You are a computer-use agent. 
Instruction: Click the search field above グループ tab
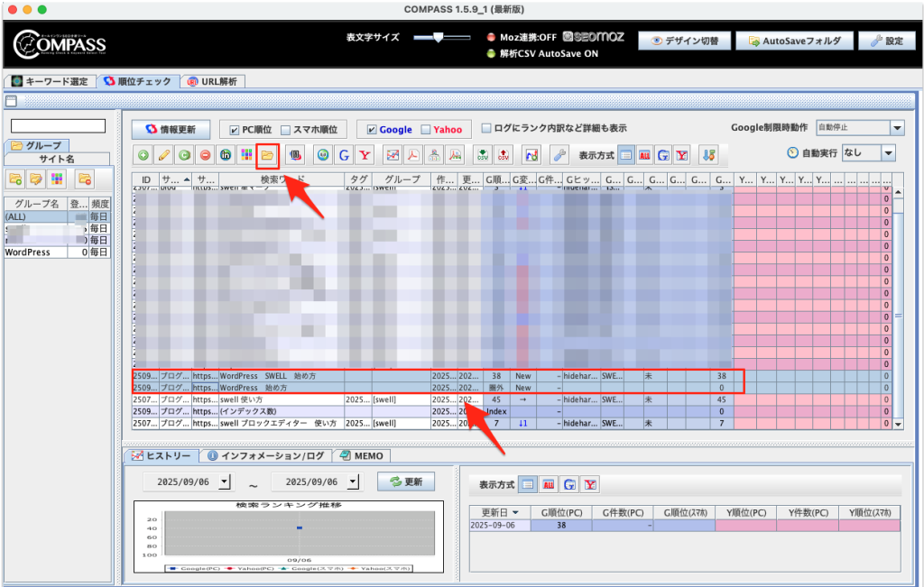pyautogui.click(x=58, y=126)
